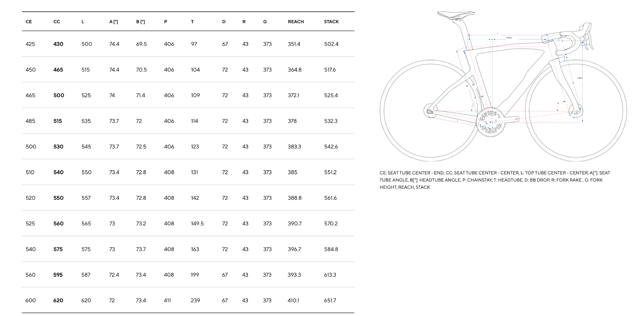Click the geometry legend description text
This screenshot has height=316, width=644.
click(x=494, y=180)
